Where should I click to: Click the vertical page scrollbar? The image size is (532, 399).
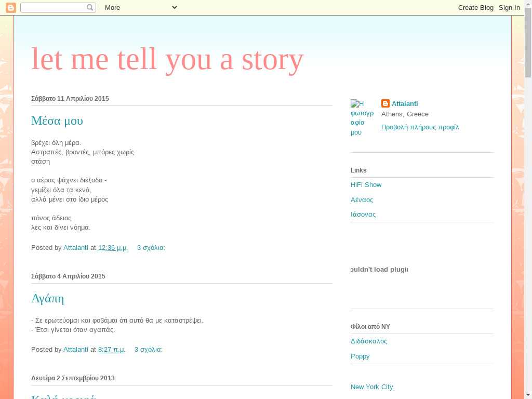(528, 208)
